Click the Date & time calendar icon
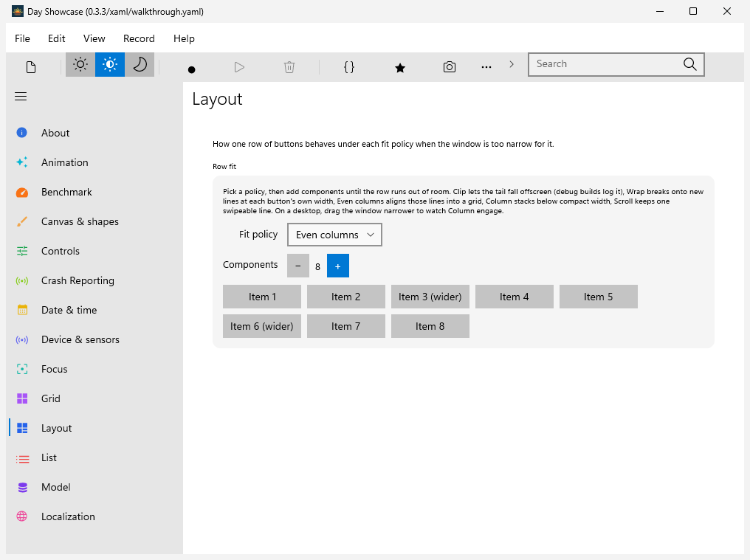This screenshot has height=560, width=750. pyautogui.click(x=22, y=310)
